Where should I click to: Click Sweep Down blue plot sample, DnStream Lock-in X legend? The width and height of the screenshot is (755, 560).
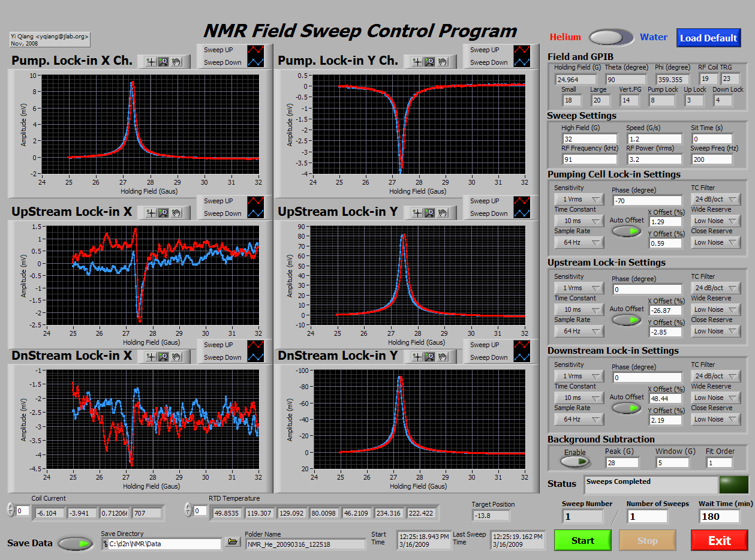tap(255, 357)
